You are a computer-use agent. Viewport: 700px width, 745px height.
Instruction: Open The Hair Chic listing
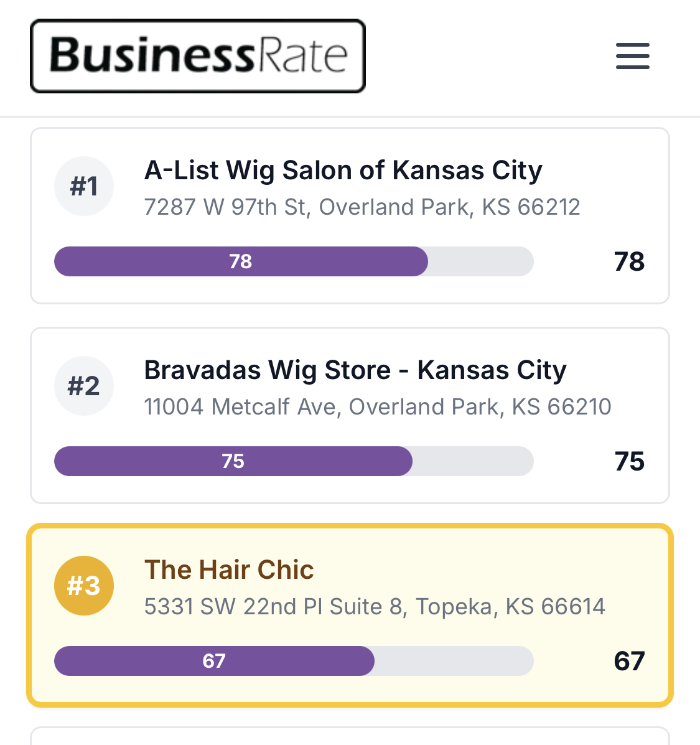click(229, 570)
